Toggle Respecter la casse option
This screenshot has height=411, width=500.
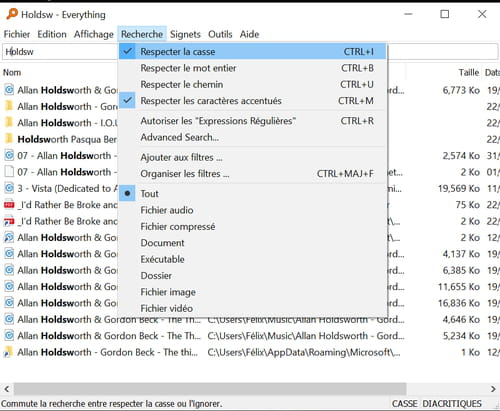tap(253, 52)
